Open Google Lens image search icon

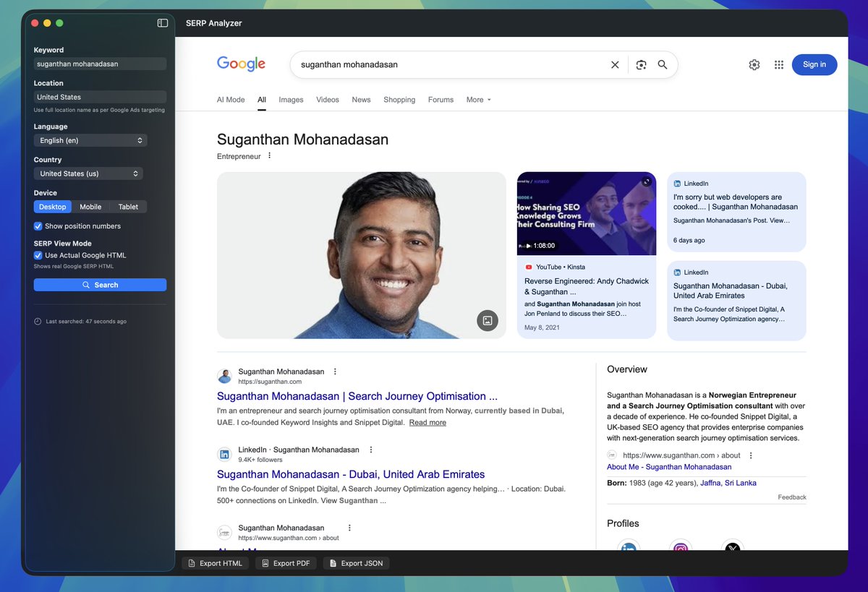coord(641,65)
